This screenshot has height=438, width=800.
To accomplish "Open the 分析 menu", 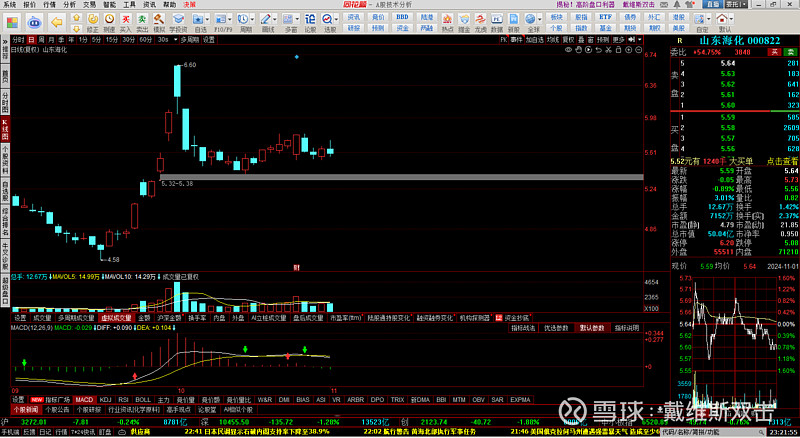I will click(x=69, y=4).
